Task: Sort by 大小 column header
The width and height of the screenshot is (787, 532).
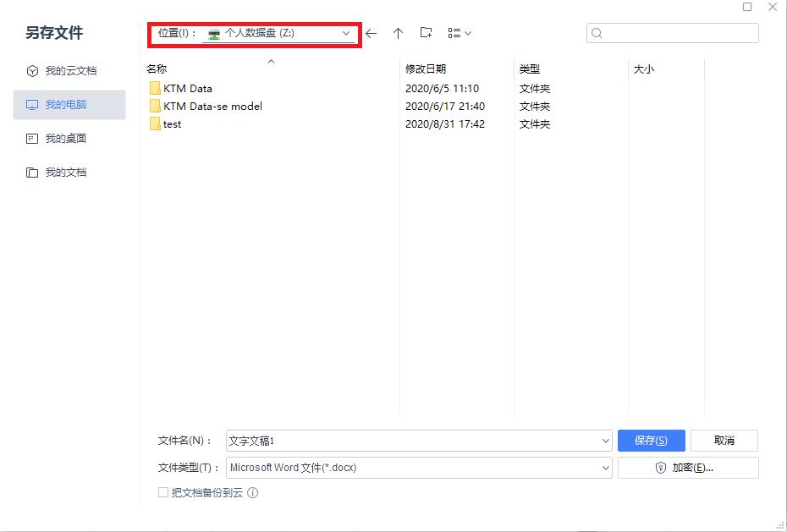Action: [643, 69]
